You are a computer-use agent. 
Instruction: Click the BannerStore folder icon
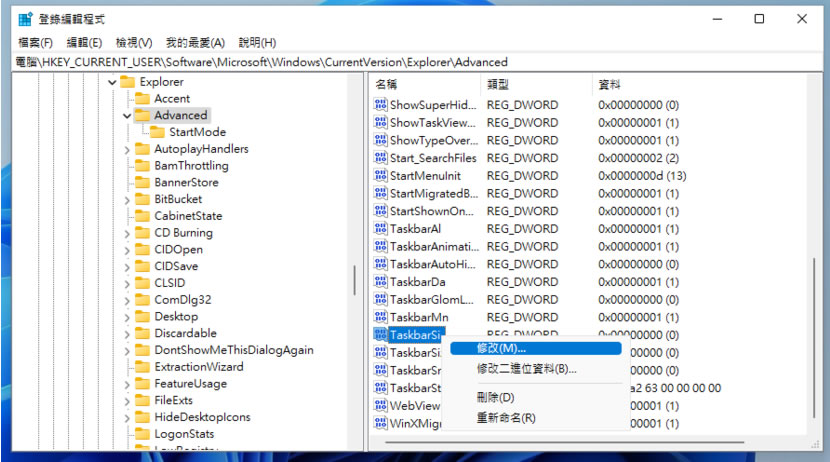(142, 182)
